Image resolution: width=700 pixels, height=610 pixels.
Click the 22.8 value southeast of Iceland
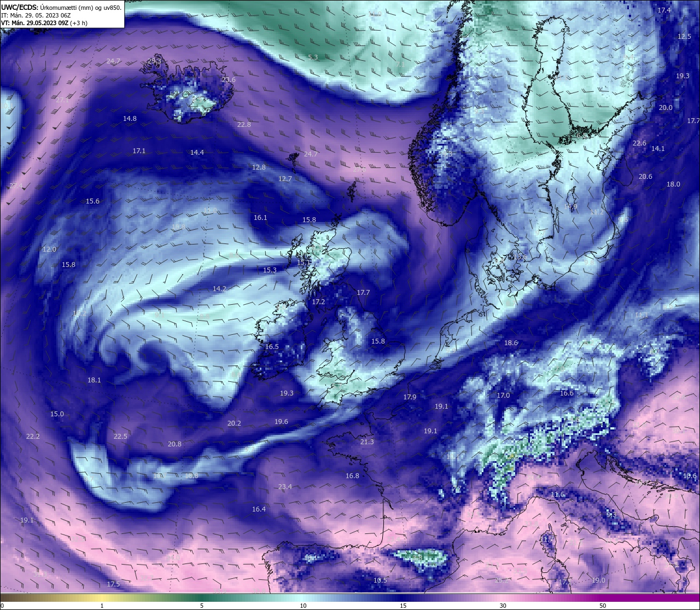pyautogui.click(x=244, y=125)
